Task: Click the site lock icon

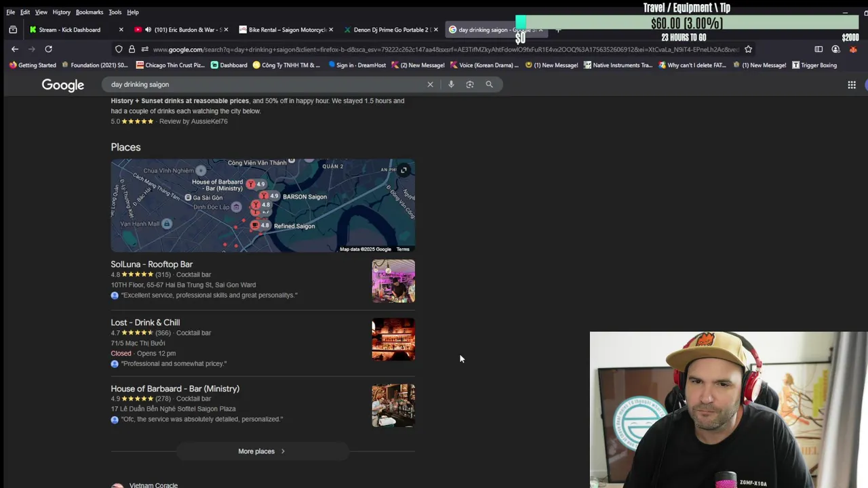Action: (132, 49)
